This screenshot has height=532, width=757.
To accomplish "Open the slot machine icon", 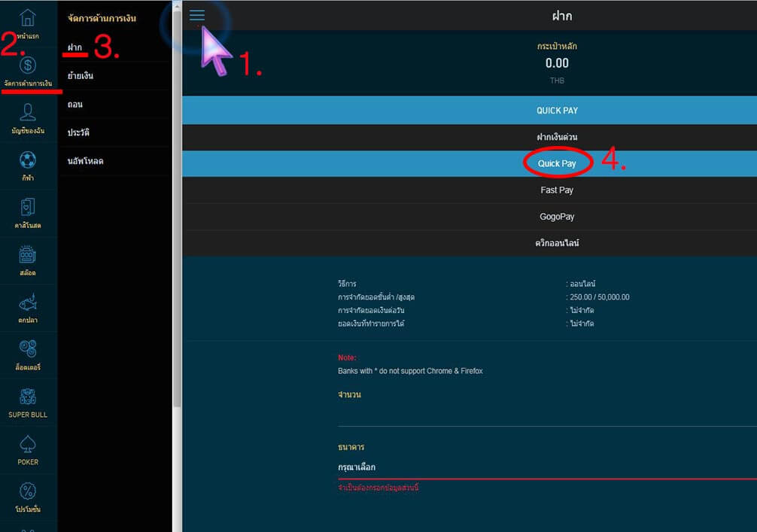I will 28,254.
